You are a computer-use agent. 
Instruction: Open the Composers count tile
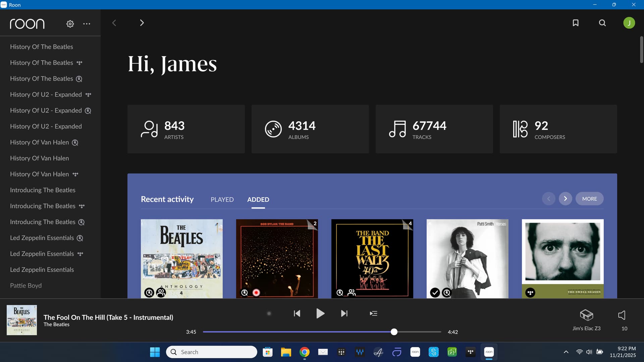click(x=558, y=129)
